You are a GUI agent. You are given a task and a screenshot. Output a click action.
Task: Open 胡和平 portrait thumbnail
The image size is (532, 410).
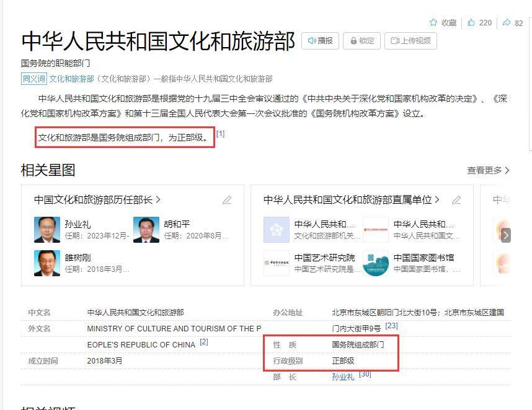coord(146,230)
